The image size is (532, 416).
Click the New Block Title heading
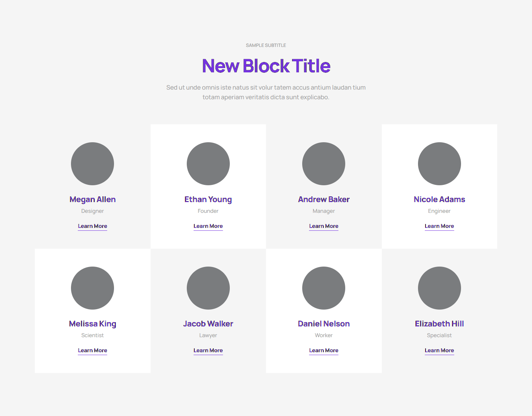pyautogui.click(x=266, y=66)
